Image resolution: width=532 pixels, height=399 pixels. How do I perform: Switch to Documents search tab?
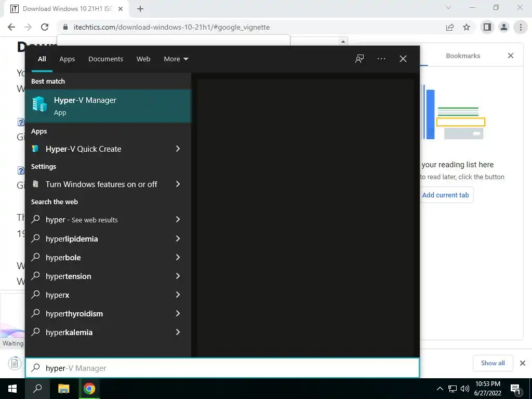pyautogui.click(x=105, y=59)
